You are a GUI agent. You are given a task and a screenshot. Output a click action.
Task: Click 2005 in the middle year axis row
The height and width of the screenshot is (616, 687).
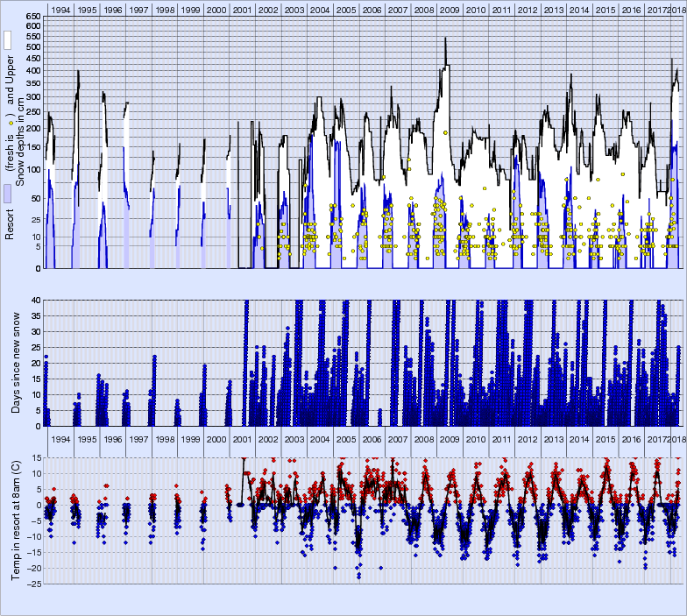pyautogui.click(x=346, y=439)
